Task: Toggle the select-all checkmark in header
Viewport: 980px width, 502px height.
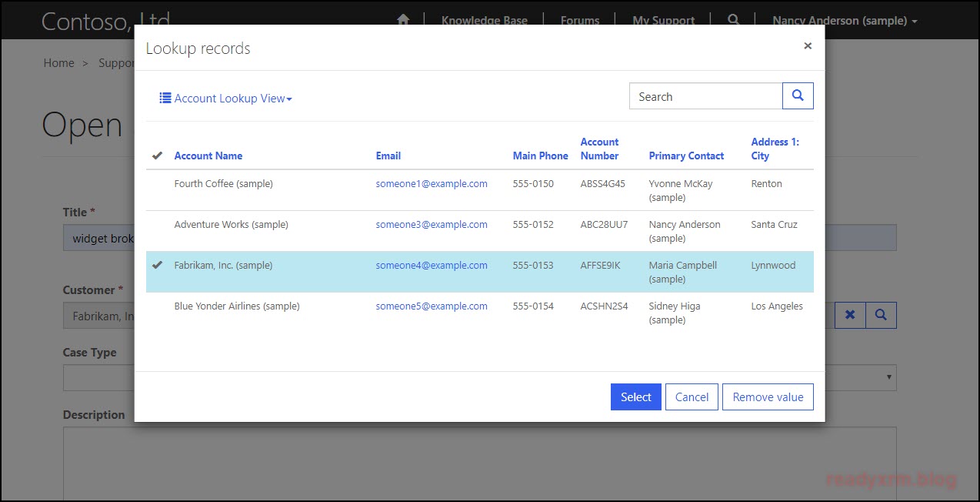Action: (x=157, y=156)
